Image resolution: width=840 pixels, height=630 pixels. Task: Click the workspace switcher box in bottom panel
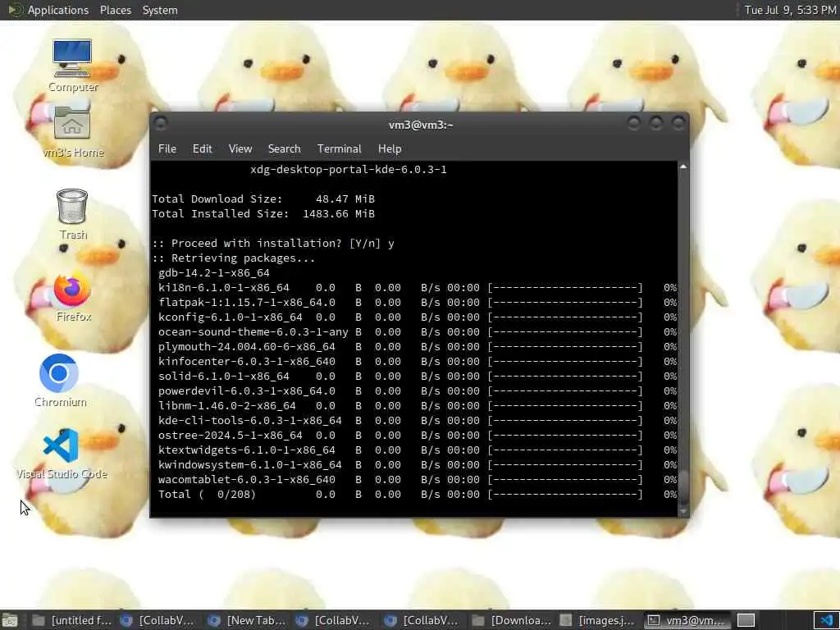pyautogui.click(x=746, y=620)
